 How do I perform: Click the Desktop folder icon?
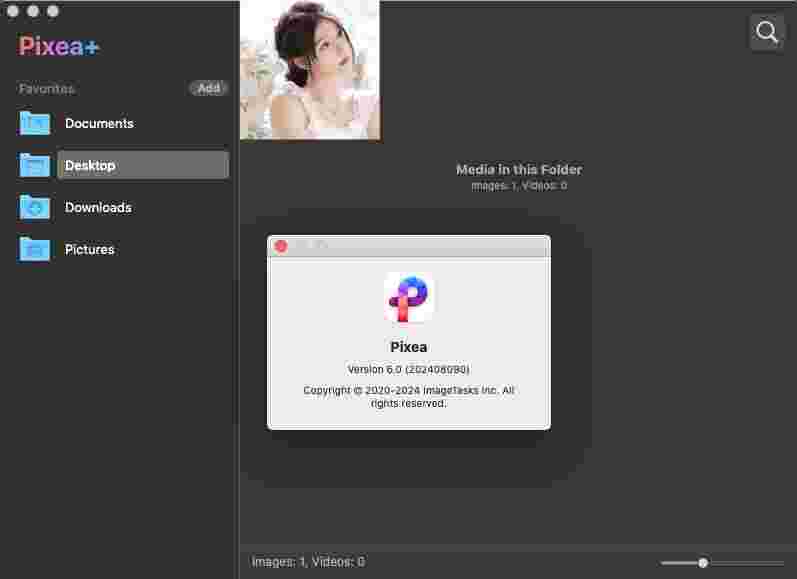tap(35, 165)
